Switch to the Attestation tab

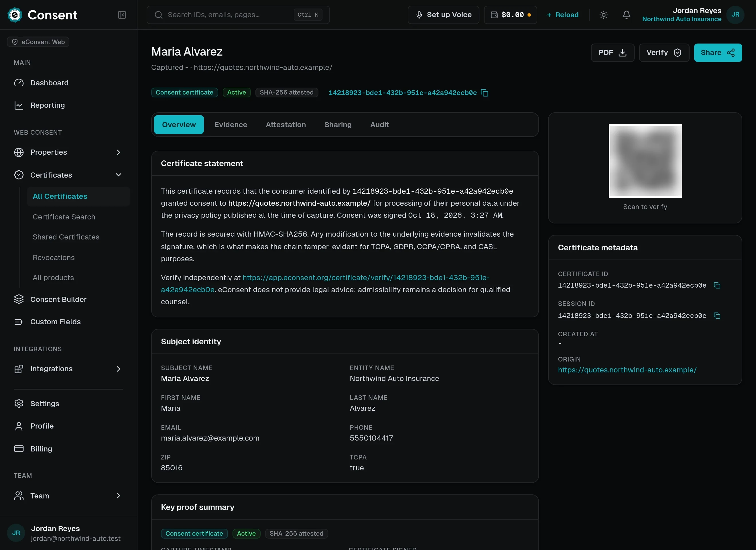(286, 125)
